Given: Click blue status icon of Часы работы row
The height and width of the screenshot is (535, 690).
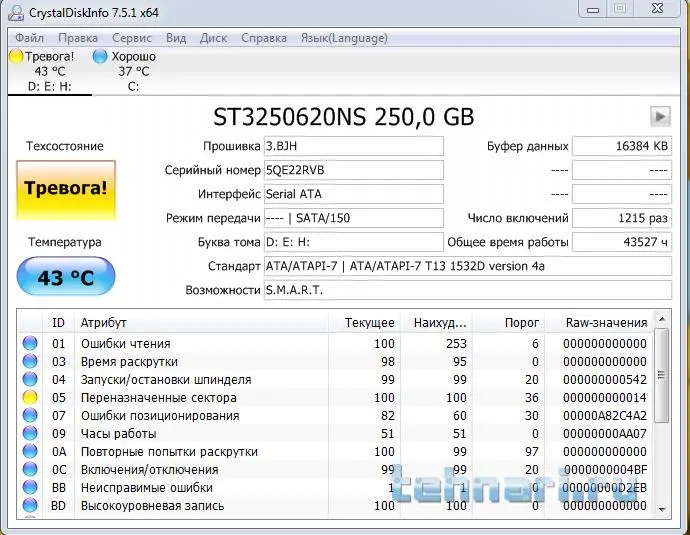Looking at the screenshot, I should coord(30,433).
